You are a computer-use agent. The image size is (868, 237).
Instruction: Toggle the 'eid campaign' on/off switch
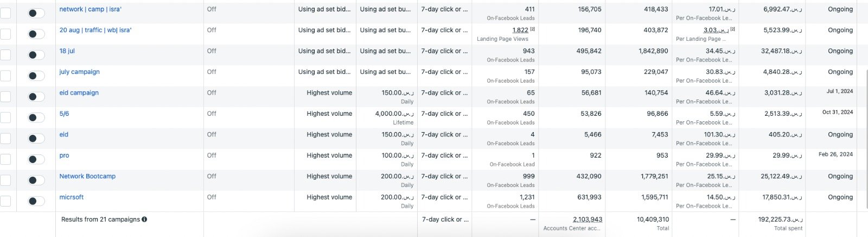tap(36, 97)
